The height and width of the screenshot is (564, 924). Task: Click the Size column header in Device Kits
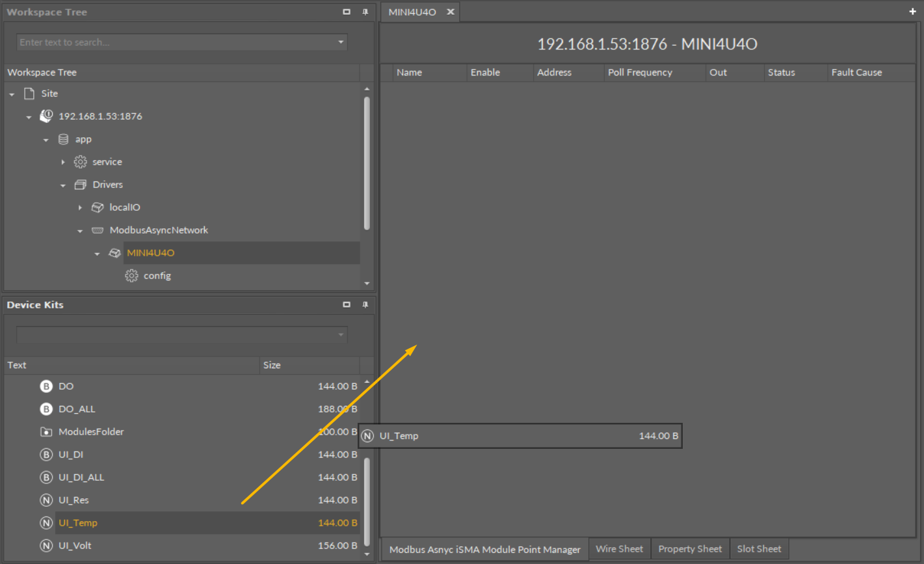coord(272,365)
